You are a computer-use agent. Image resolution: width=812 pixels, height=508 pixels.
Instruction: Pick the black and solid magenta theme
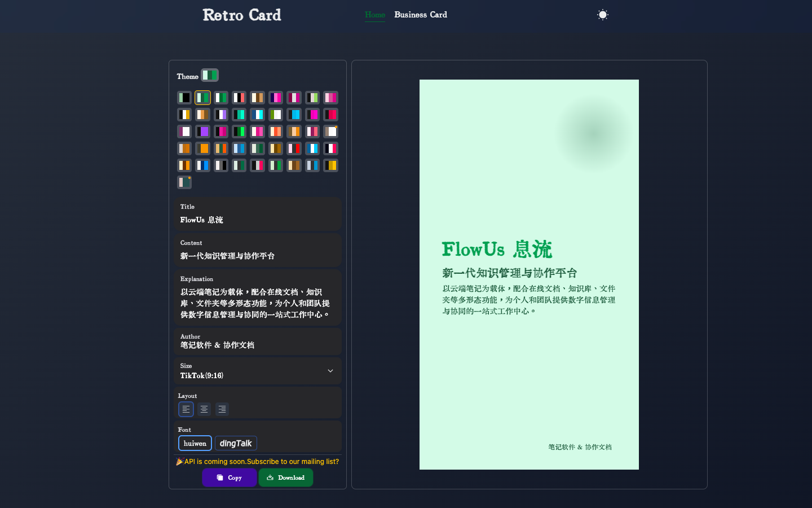pos(312,115)
